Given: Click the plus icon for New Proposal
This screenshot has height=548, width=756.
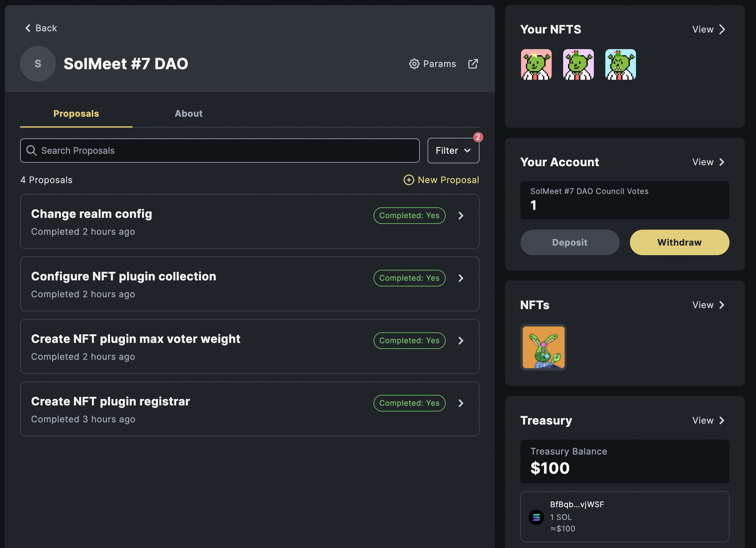Looking at the screenshot, I should [x=409, y=180].
